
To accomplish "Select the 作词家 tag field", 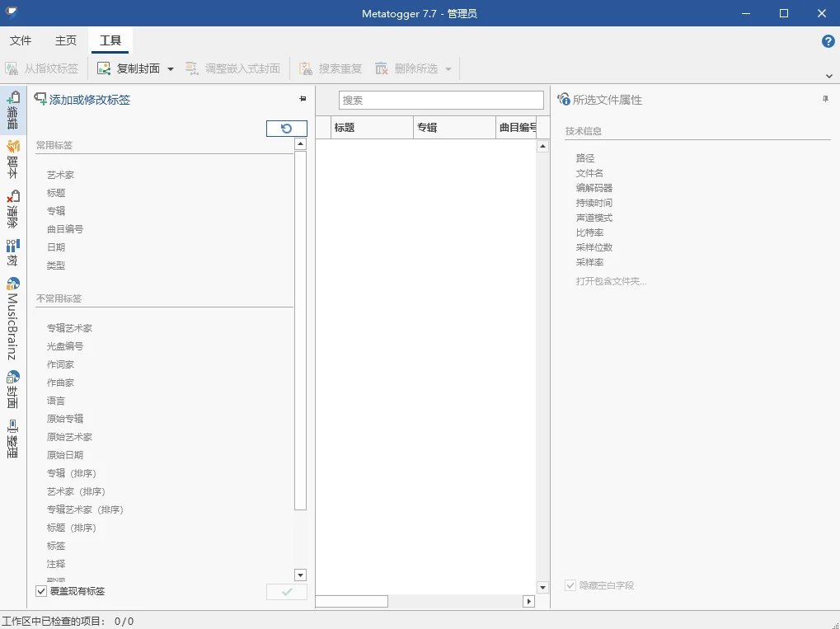I will [x=60, y=364].
